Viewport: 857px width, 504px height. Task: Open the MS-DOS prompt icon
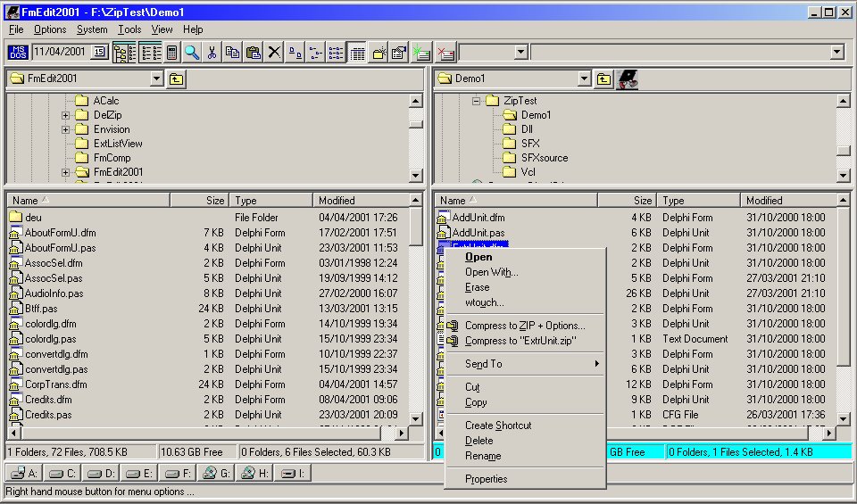click(18, 53)
